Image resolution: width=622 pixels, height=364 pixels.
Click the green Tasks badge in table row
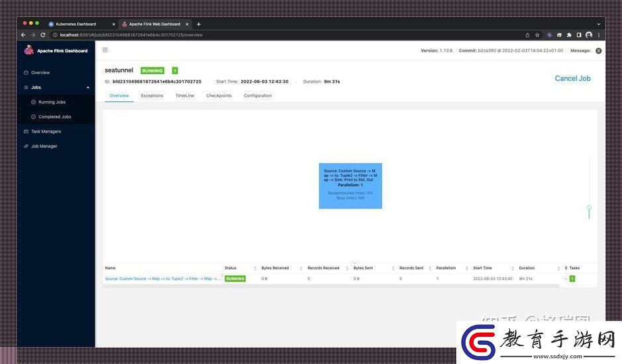coord(572,279)
